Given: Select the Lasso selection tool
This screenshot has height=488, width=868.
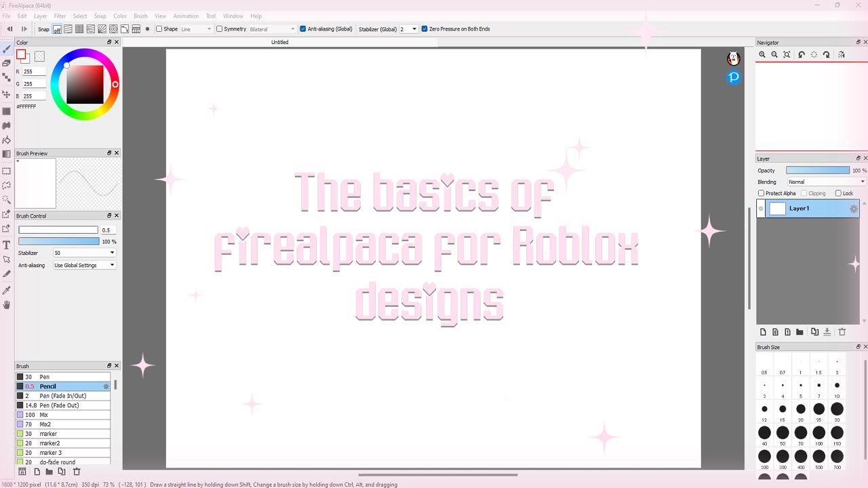Looking at the screenshot, I should (x=7, y=185).
